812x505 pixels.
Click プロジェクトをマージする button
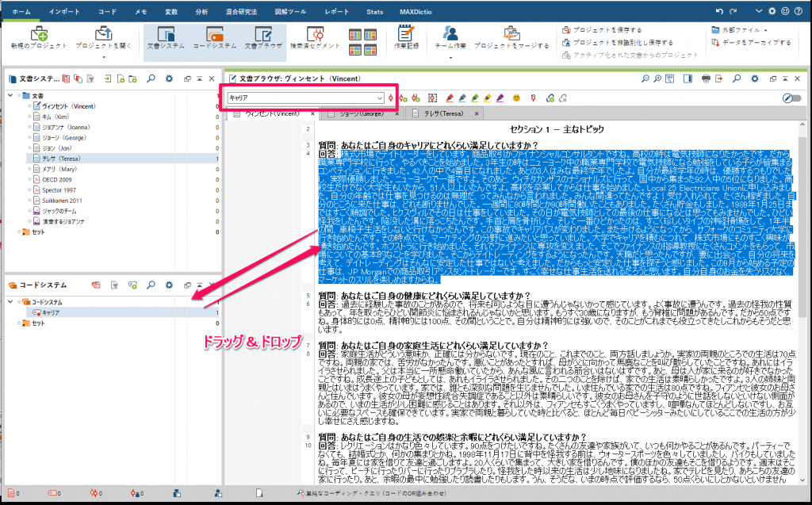coord(511,46)
